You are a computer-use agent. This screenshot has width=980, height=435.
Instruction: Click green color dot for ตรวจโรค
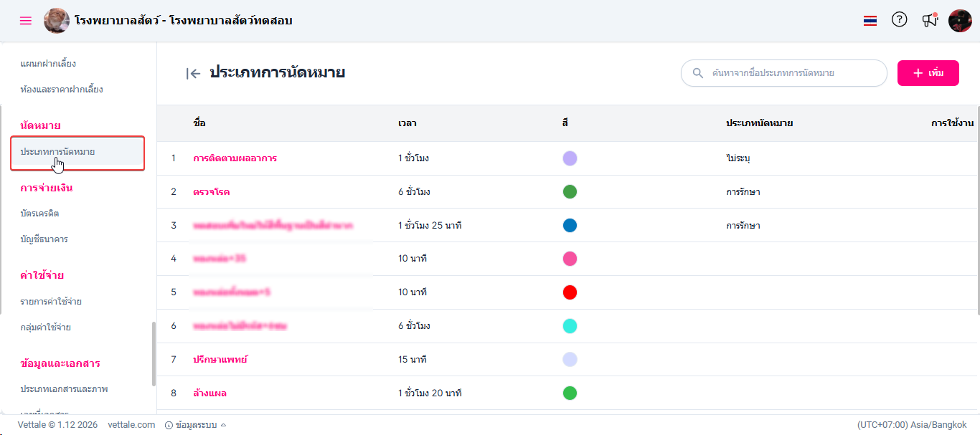coord(570,192)
